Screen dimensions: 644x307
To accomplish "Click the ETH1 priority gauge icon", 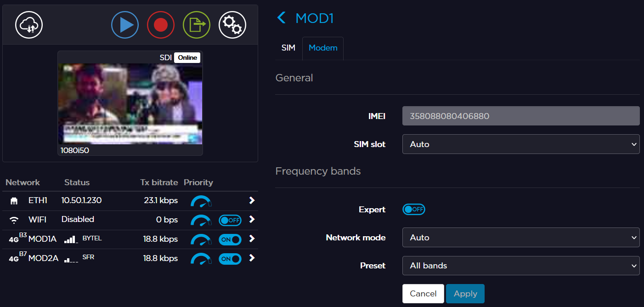I will click(x=201, y=201).
